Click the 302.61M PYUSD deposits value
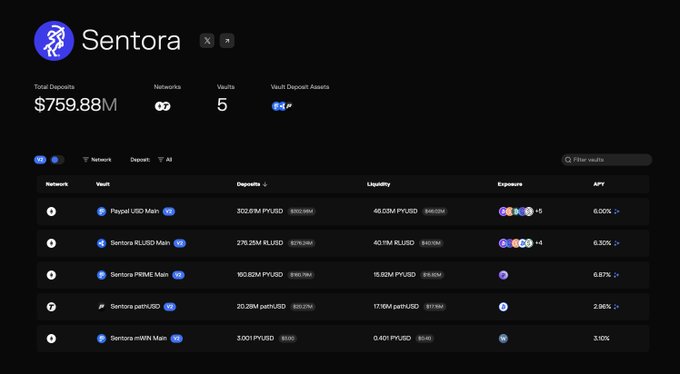The height and width of the screenshot is (374, 680). click(x=260, y=211)
